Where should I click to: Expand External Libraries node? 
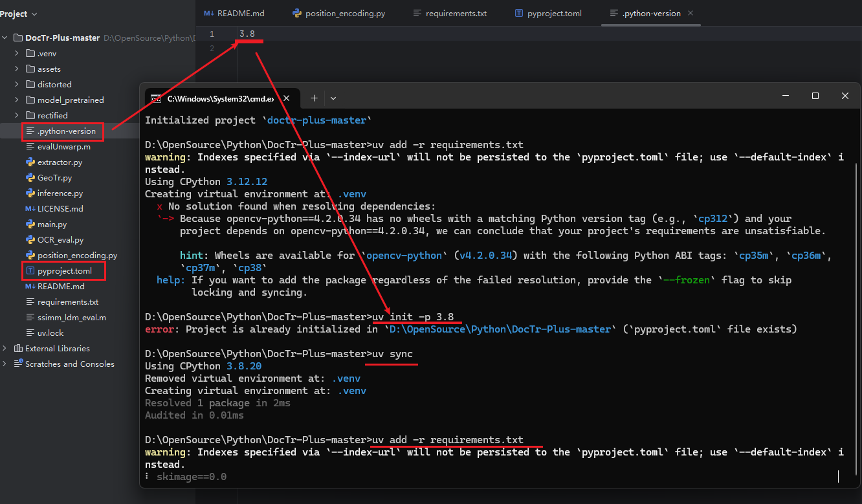tap(5, 348)
